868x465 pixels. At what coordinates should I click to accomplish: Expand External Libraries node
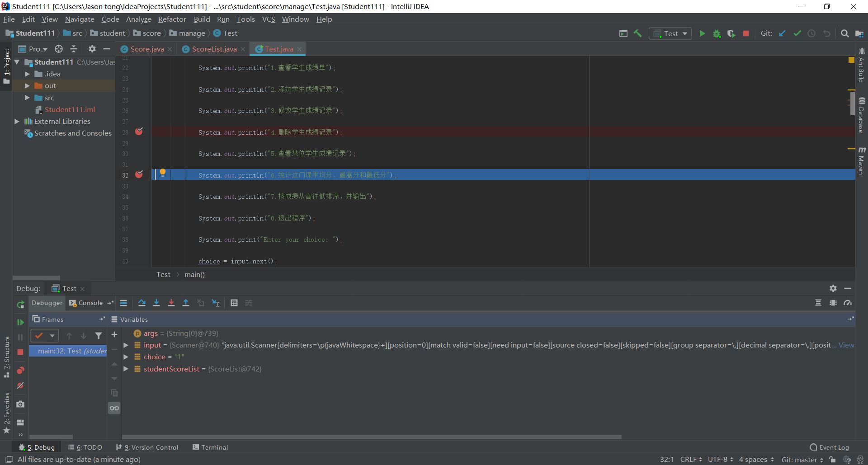coord(17,121)
